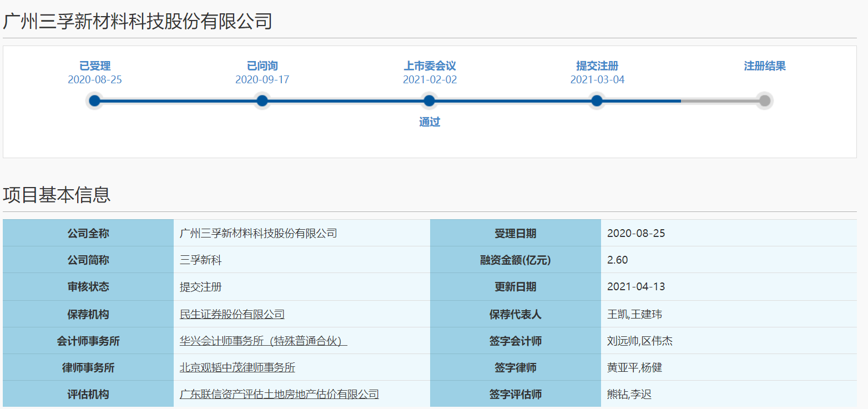
Task: Click the page title 广州三孚新材料科技股份有限公司
Action: click(138, 22)
